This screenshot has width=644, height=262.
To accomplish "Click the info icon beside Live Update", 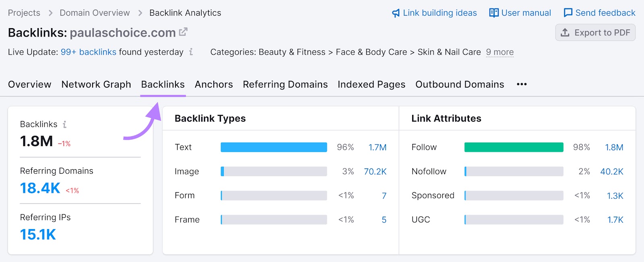I will click(190, 52).
